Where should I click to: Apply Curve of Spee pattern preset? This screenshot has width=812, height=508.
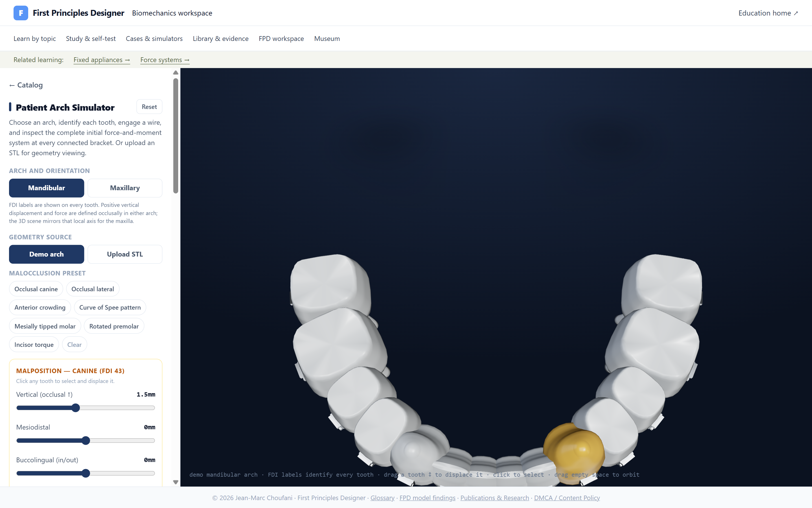[110, 307]
